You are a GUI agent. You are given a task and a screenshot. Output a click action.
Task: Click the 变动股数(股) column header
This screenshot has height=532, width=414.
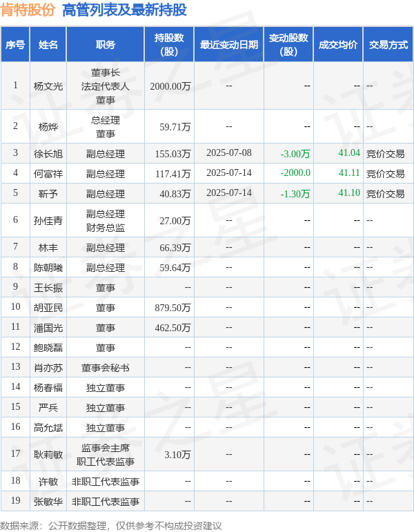(288, 45)
